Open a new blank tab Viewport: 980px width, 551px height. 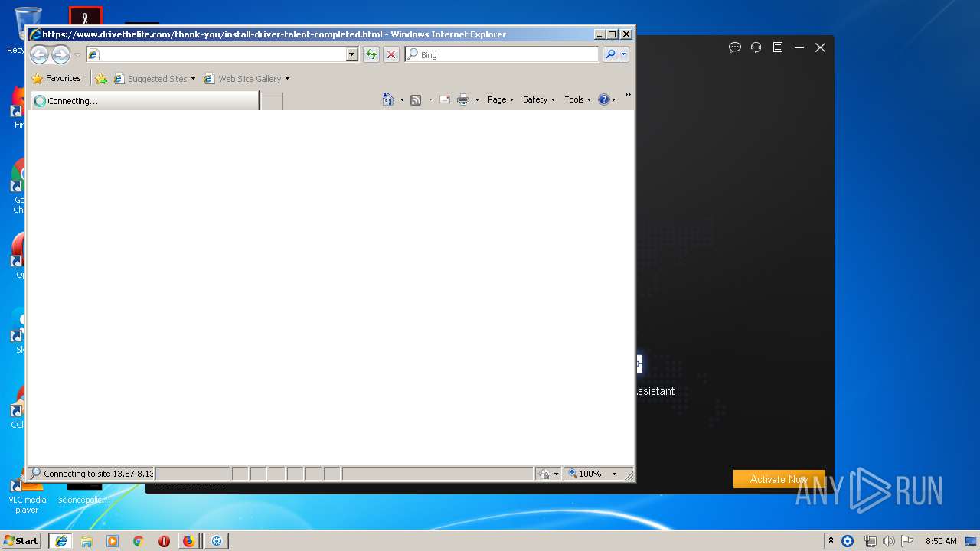[x=272, y=100]
